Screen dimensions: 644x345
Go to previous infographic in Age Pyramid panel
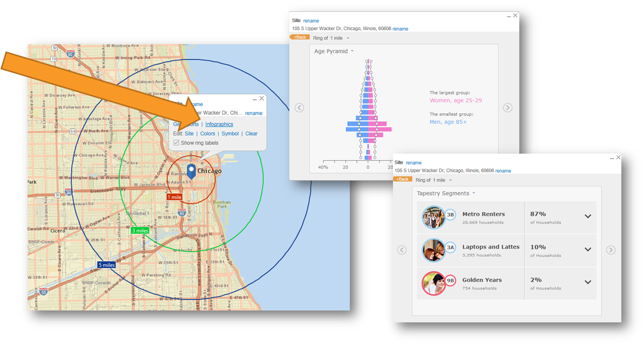(300, 108)
